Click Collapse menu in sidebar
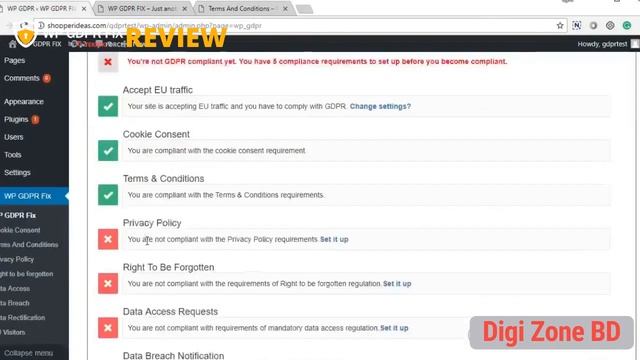Screen dimensions: 640x360 (x=29, y=353)
